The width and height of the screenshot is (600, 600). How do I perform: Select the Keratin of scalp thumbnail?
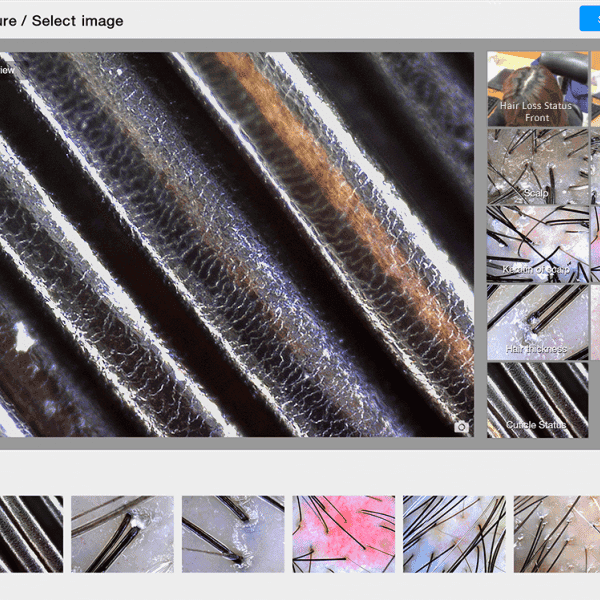[x=538, y=244]
